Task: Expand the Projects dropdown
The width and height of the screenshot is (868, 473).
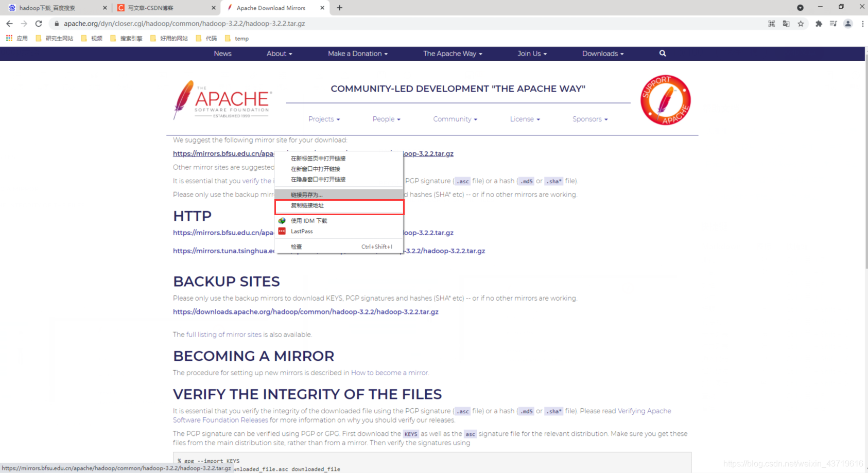Action: pyautogui.click(x=324, y=119)
